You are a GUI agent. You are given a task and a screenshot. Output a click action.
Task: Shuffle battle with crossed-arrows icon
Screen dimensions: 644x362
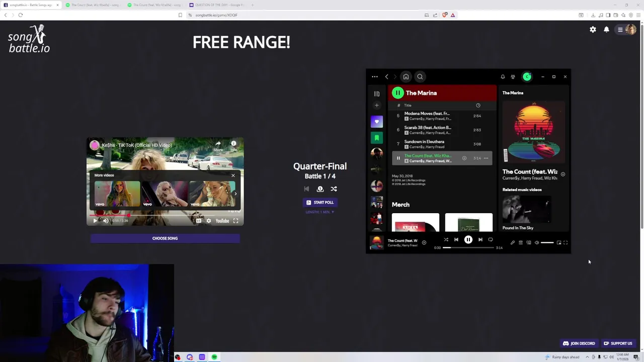point(334,189)
